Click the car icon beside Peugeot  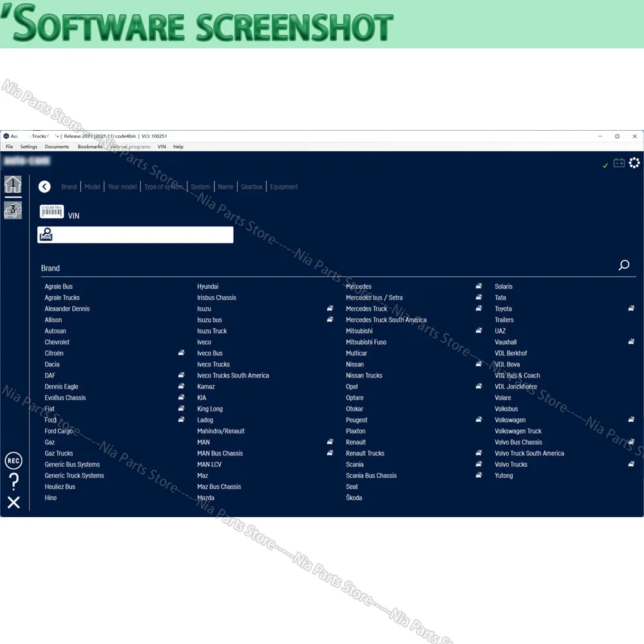[479, 419]
